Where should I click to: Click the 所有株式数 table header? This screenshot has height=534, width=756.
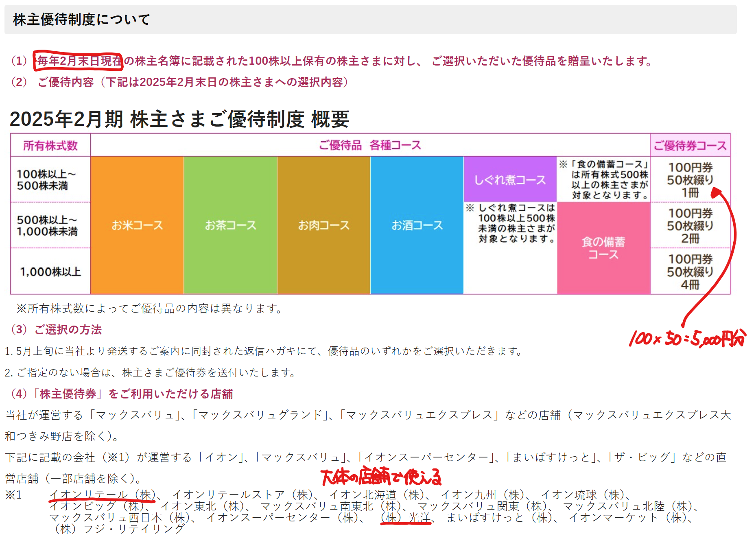50,145
